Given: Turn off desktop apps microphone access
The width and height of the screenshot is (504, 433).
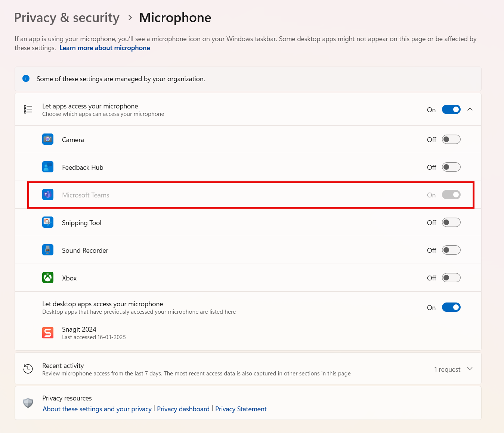Looking at the screenshot, I should click(451, 307).
